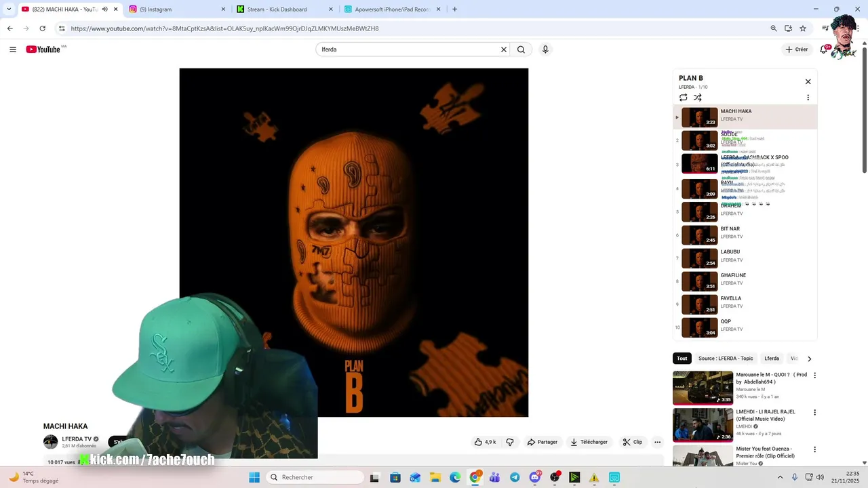Screen dimensions: 868x488
Task: Open zoom magnifier icon in address bar
Action: (774, 28)
